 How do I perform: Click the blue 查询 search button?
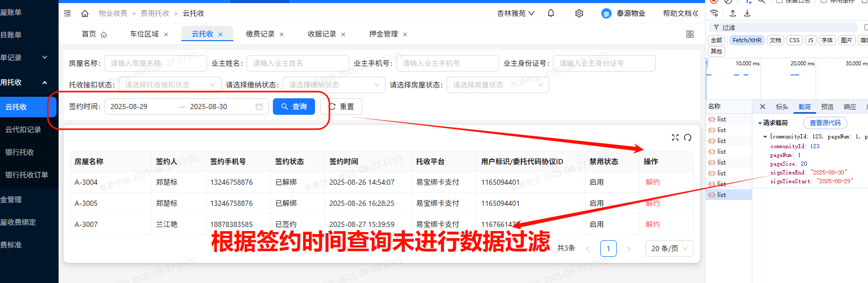[293, 107]
